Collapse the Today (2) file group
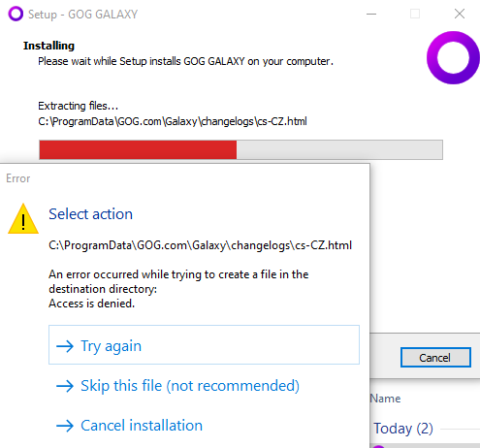 pyautogui.click(x=403, y=429)
